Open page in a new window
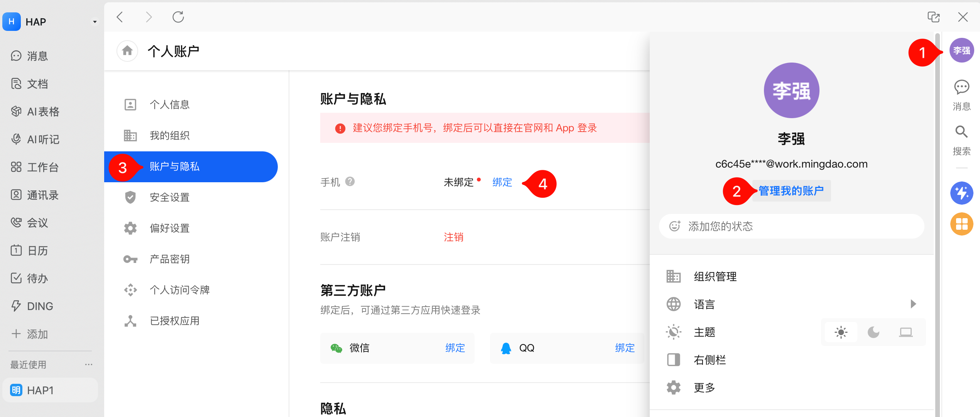980x417 pixels. coord(933,17)
